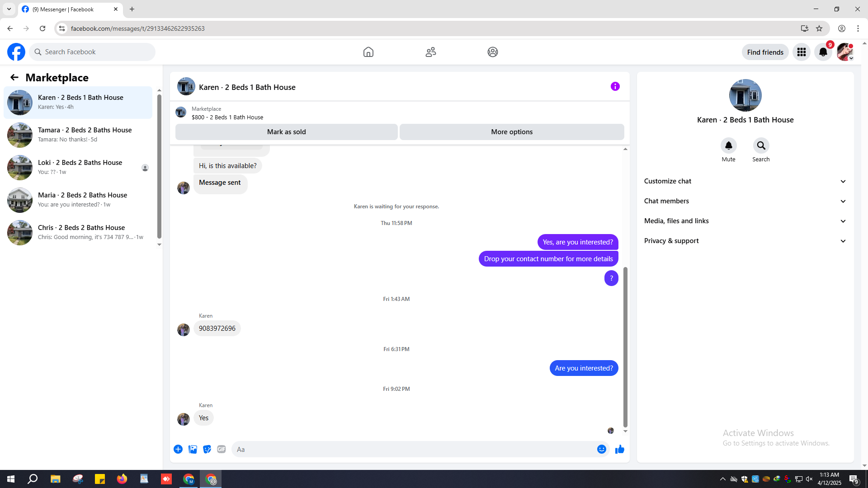Image resolution: width=868 pixels, height=488 pixels.
Task: Click the Activity status icon on Loki chat row
Action: click(145, 168)
